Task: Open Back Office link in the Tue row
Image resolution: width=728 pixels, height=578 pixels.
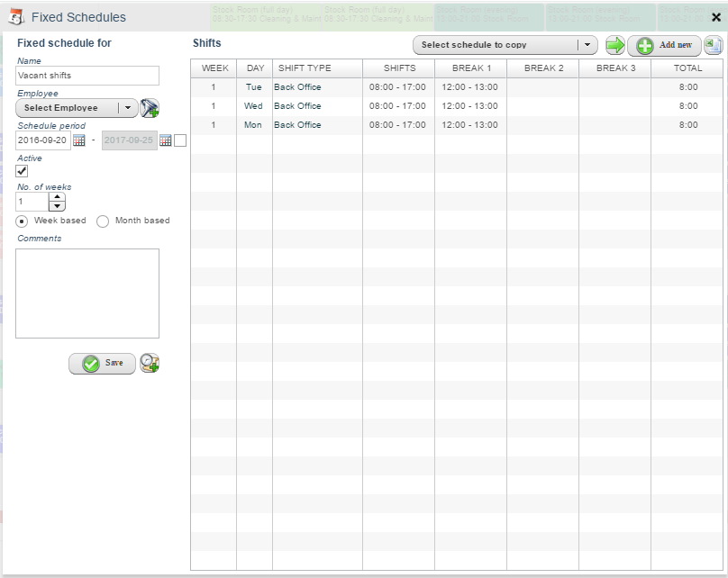Action: [x=297, y=87]
